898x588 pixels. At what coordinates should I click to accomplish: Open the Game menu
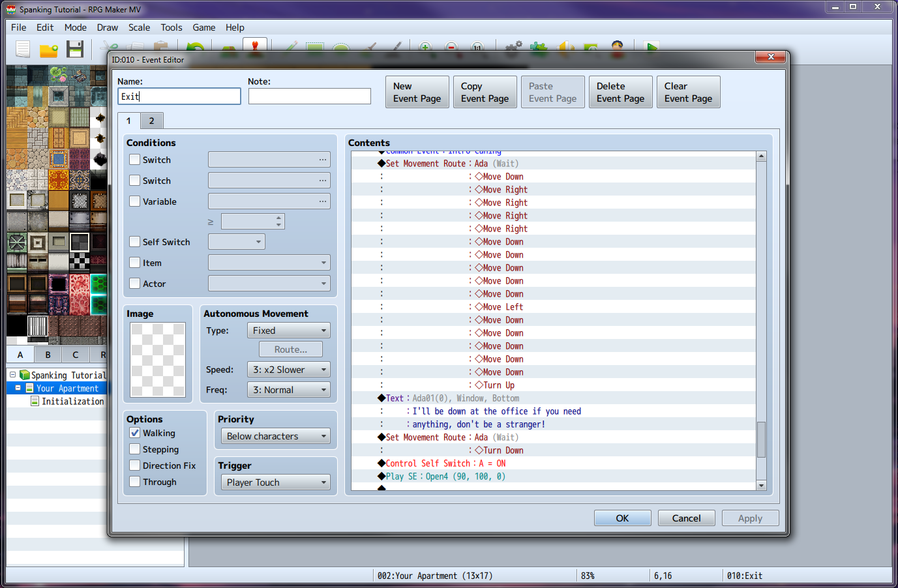pyautogui.click(x=204, y=27)
